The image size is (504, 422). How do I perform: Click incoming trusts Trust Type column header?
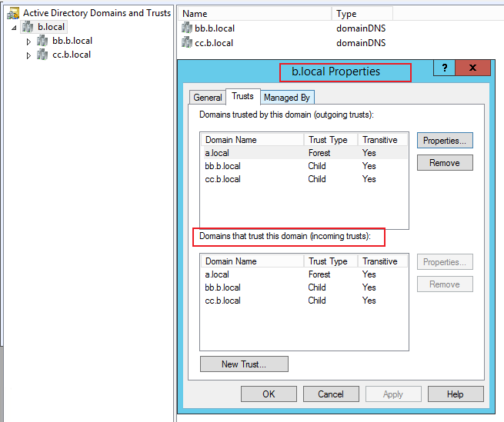click(331, 261)
